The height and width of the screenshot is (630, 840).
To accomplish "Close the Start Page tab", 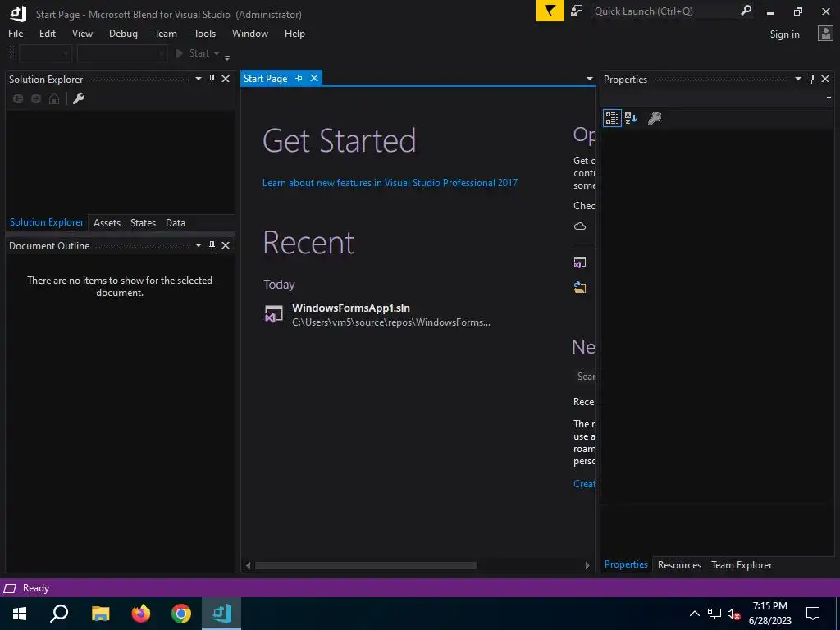I will click(x=314, y=78).
